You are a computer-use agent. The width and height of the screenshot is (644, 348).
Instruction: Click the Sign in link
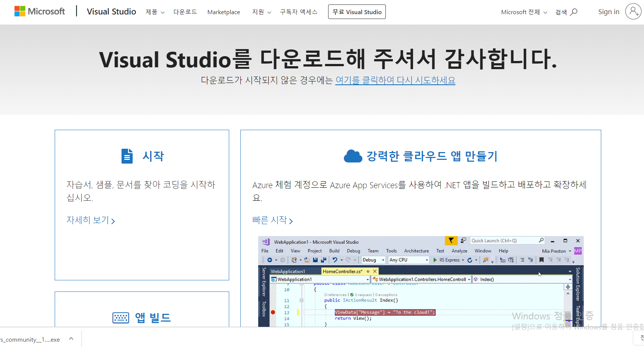tap(609, 12)
